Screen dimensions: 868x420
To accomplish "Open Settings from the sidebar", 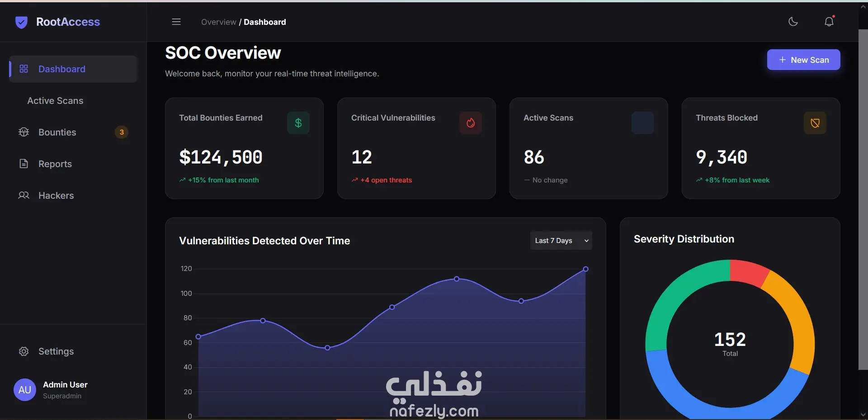I will tap(73, 351).
